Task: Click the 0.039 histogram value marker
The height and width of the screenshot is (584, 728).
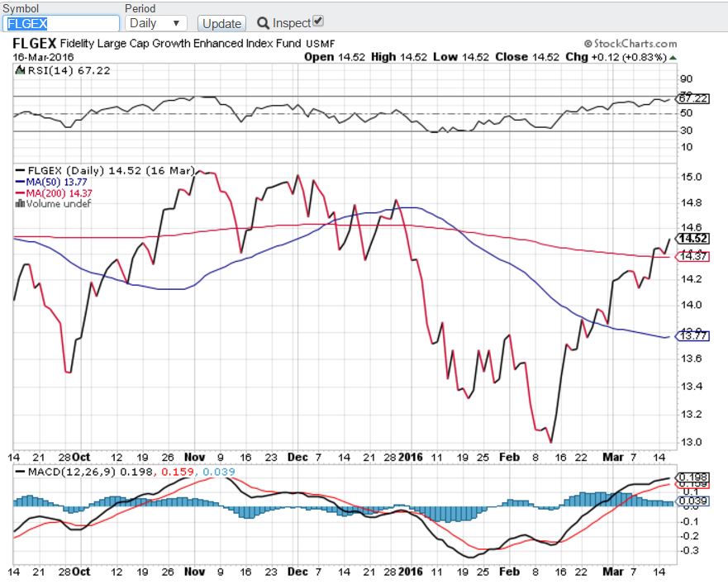Action: pyautogui.click(x=692, y=501)
